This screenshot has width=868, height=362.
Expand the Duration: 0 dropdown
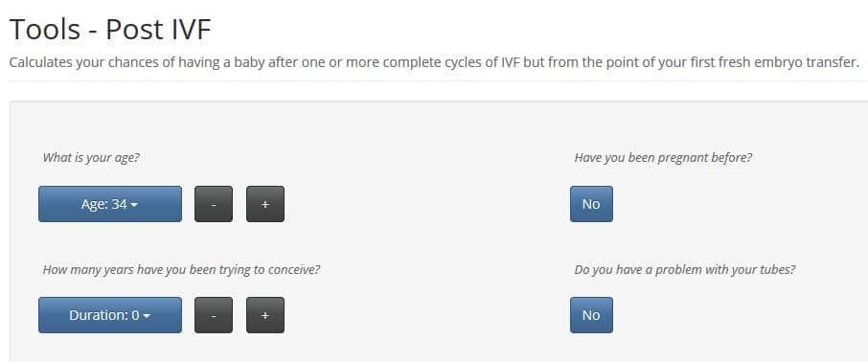click(x=109, y=315)
